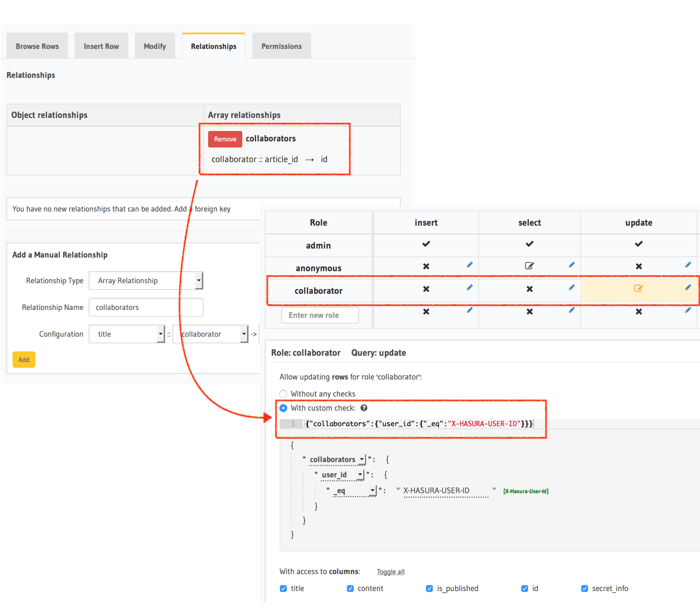Screen dimensions: 700x608
Task: Click anonymous select partial-access icon
Action: pyautogui.click(x=529, y=266)
